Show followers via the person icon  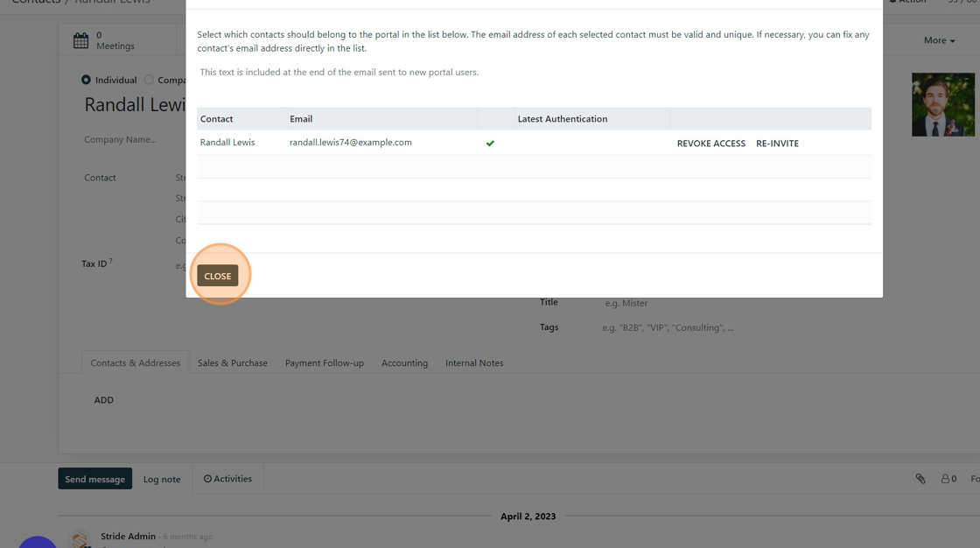(x=948, y=479)
